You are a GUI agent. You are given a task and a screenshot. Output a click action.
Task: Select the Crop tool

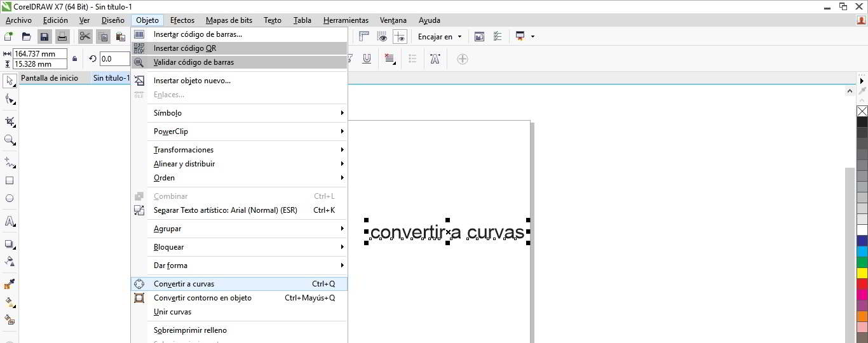pyautogui.click(x=10, y=121)
